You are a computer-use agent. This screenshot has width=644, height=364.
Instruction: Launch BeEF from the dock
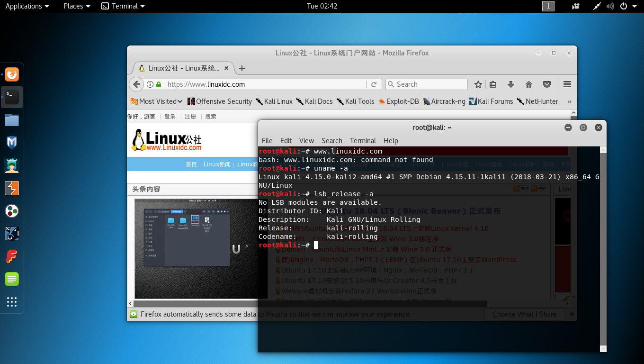click(x=12, y=234)
